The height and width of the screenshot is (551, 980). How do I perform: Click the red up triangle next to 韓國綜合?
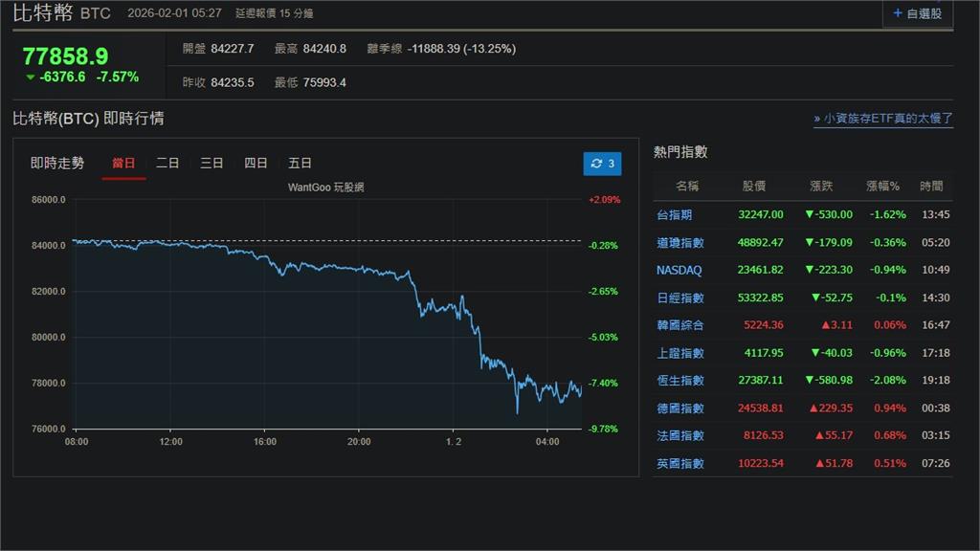824,325
